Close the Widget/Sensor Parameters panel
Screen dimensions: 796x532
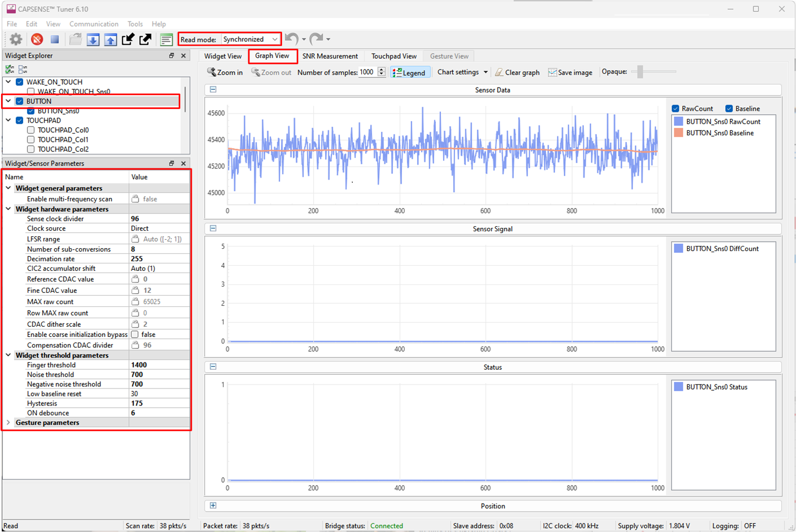[183, 163]
